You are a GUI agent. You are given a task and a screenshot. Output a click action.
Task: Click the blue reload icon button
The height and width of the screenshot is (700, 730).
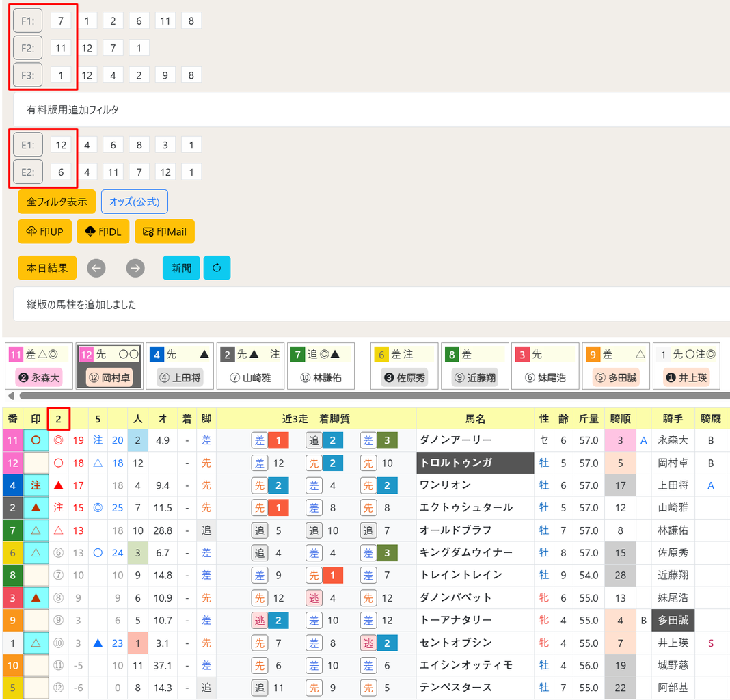(217, 268)
